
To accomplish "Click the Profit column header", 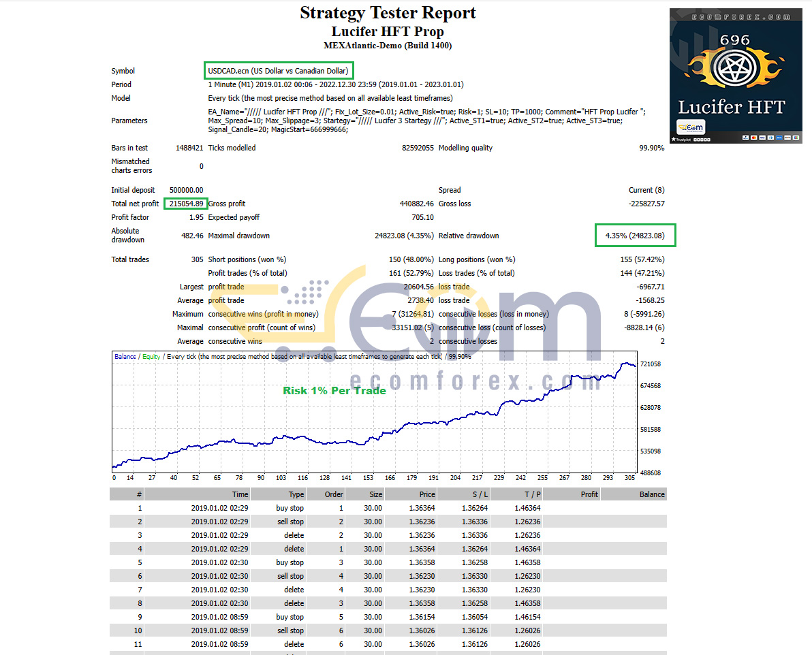I will pyautogui.click(x=589, y=494).
